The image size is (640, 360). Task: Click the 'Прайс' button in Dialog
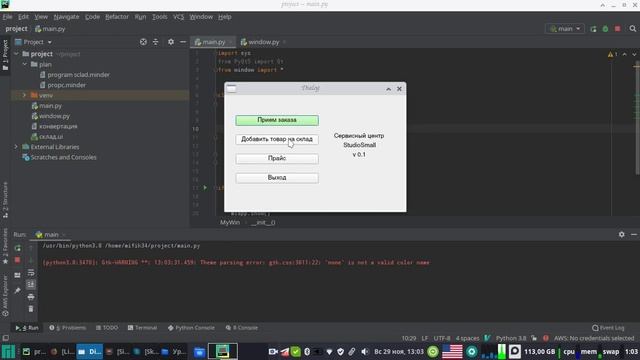277,158
